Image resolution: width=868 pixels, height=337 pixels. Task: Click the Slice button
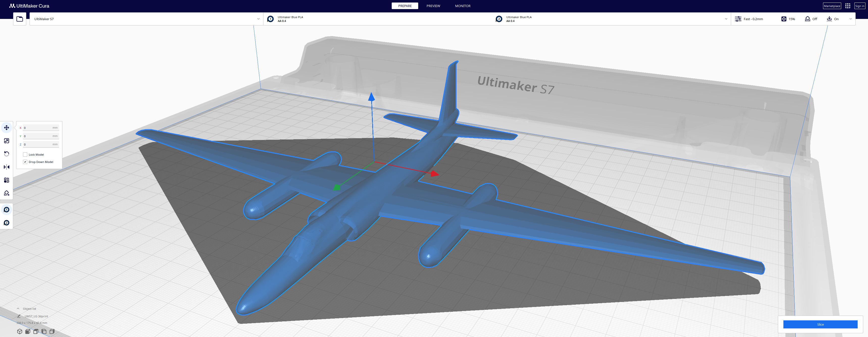(x=820, y=324)
